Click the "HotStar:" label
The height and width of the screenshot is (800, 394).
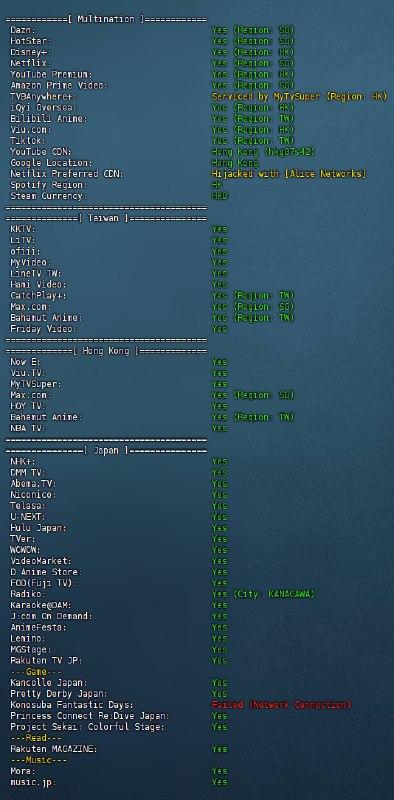tap(31, 41)
